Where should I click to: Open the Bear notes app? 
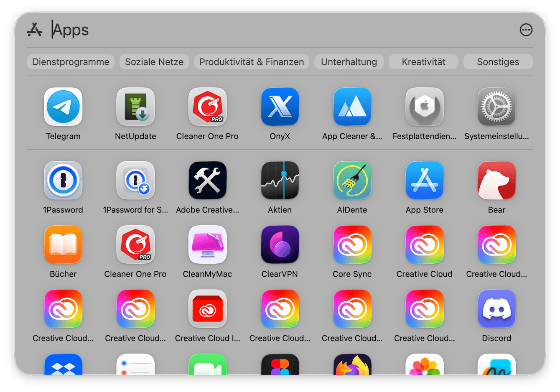[x=496, y=180]
